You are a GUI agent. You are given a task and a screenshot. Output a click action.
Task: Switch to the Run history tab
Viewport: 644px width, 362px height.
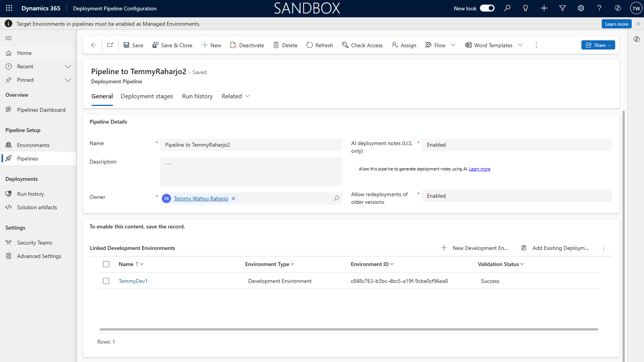198,96
